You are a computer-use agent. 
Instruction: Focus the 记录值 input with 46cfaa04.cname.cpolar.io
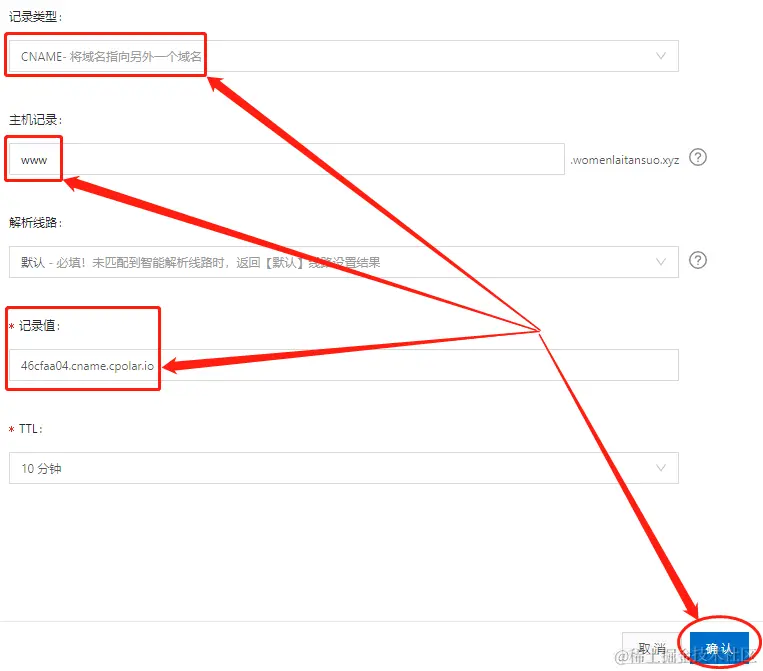(344, 365)
